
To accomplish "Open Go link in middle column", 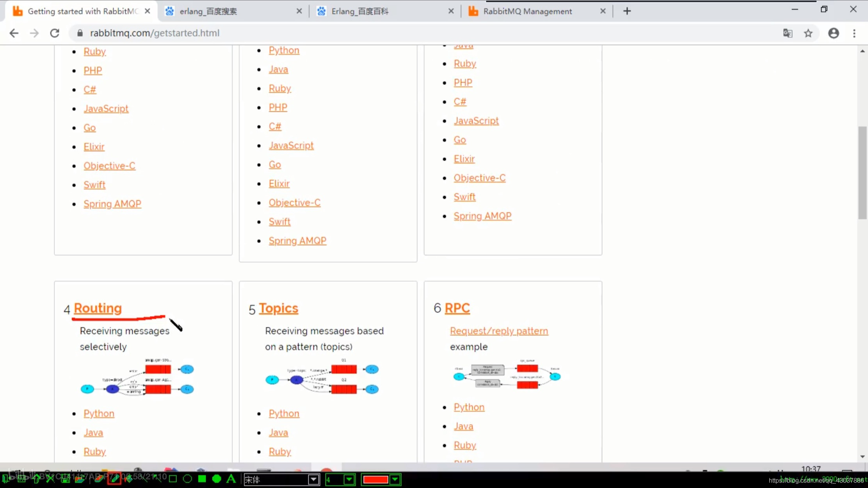I will click(x=275, y=165).
